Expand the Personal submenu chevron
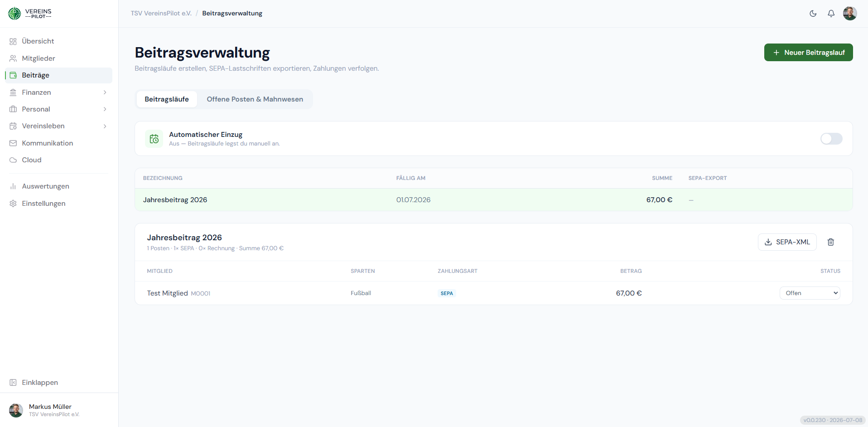This screenshot has height=427, width=868. pos(105,109)
